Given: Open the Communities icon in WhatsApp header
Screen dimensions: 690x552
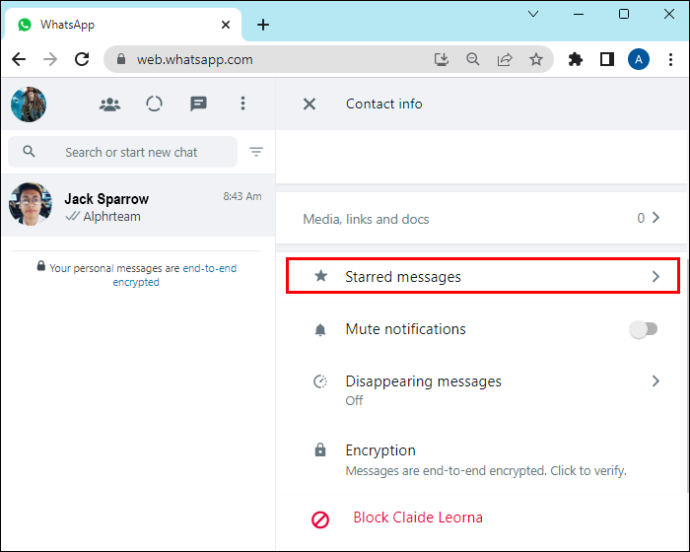Looking at the screenshot, I should [x=110, y=104].
